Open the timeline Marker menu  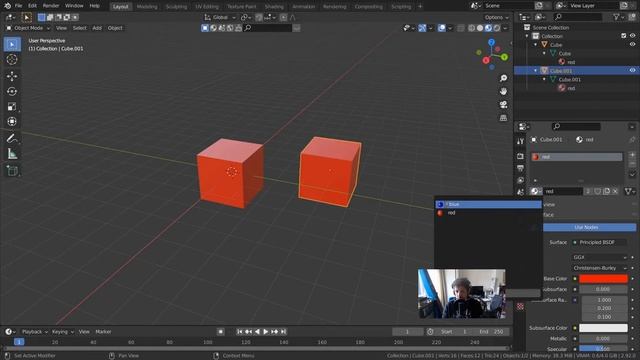click(103, 332)
